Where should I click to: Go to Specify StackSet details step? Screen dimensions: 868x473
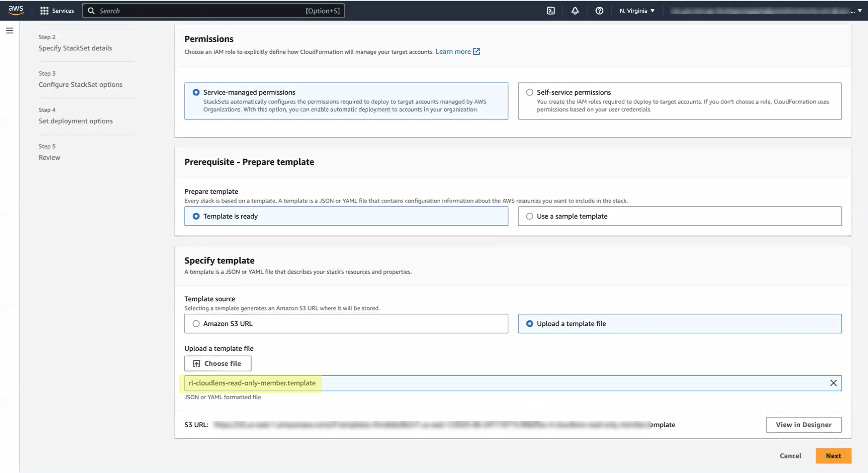[x=75, y=48]
